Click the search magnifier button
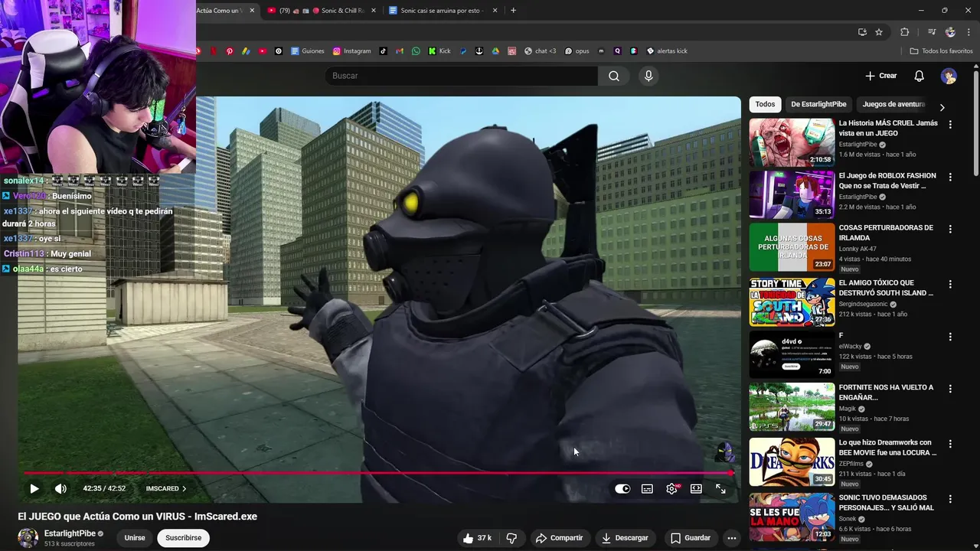Screen dimensions: 980x551 pos(614,76)
